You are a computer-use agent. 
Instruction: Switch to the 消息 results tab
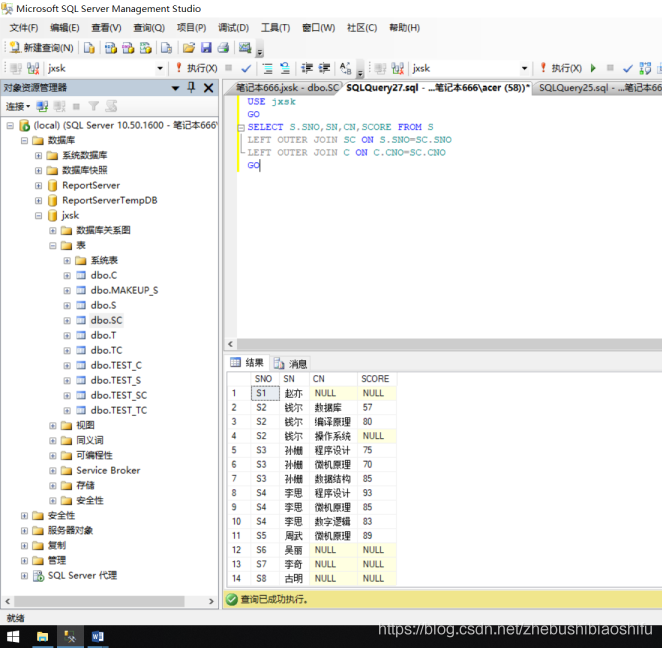[290, 363]
